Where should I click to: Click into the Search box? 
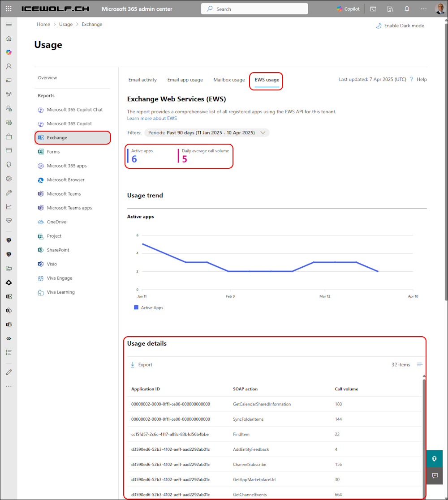tap(254, 9)
